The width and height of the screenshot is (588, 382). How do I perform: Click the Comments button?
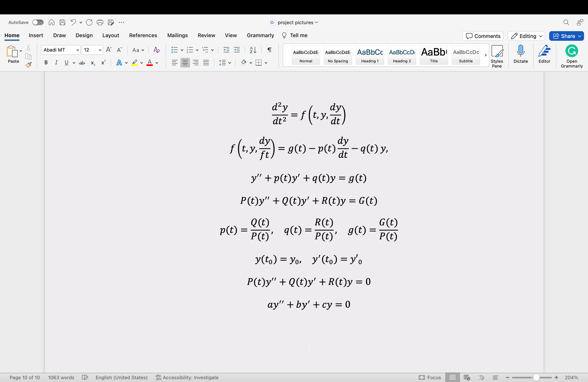coord(483,36)
